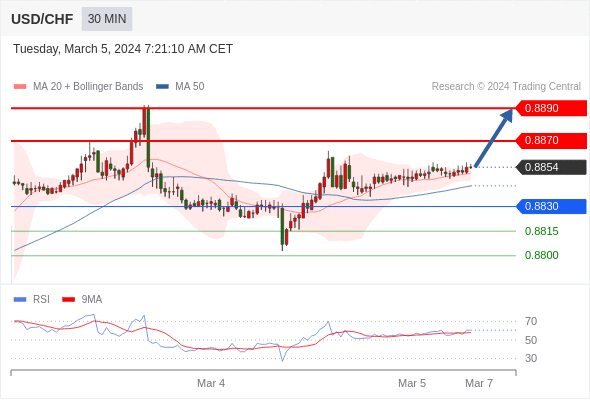Toggle the MA 20 + Bollinger Bands legend
This screenshot has height=400, width=590.
pyautogui.click(x=78, y=87)
